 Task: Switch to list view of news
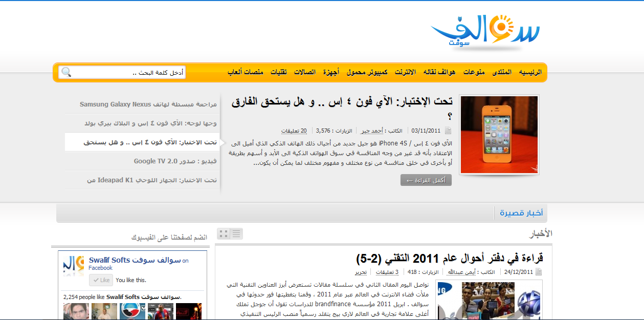coord(236,234)
